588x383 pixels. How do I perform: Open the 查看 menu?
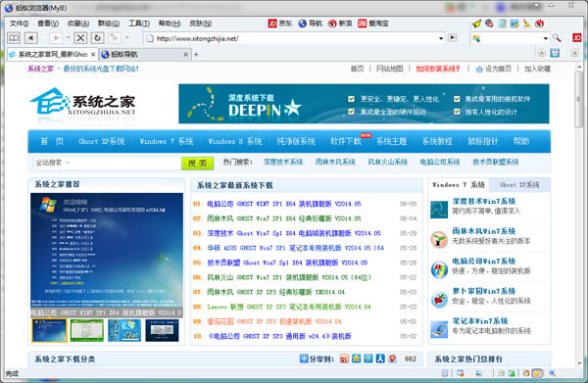click(x=48, y=24)
